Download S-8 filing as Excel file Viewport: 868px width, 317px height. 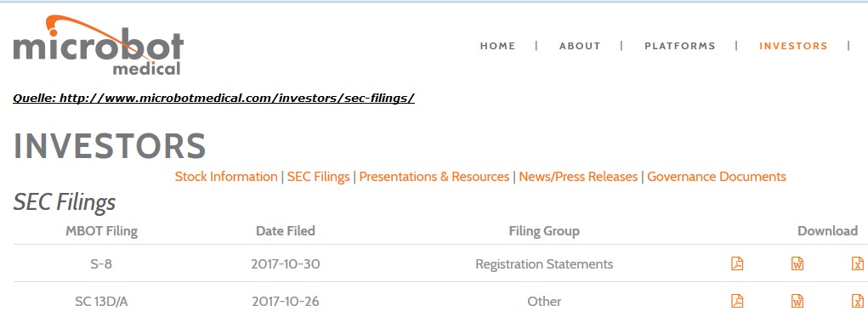tap(858, 264)
